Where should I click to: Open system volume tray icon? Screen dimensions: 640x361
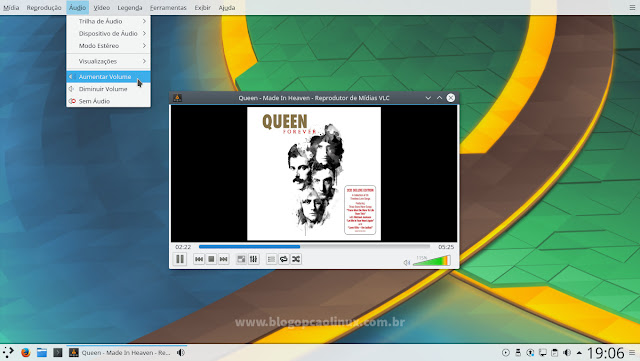click(567, 352)
